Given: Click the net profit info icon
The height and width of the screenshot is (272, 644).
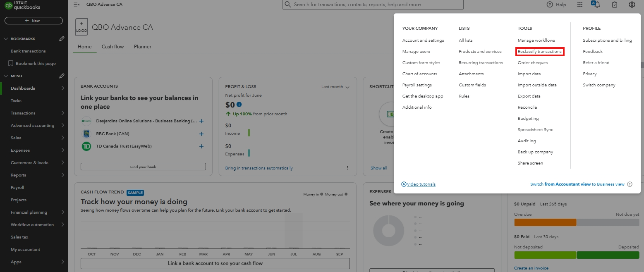Looking at the screenshot, I should [x=239, y=105].
